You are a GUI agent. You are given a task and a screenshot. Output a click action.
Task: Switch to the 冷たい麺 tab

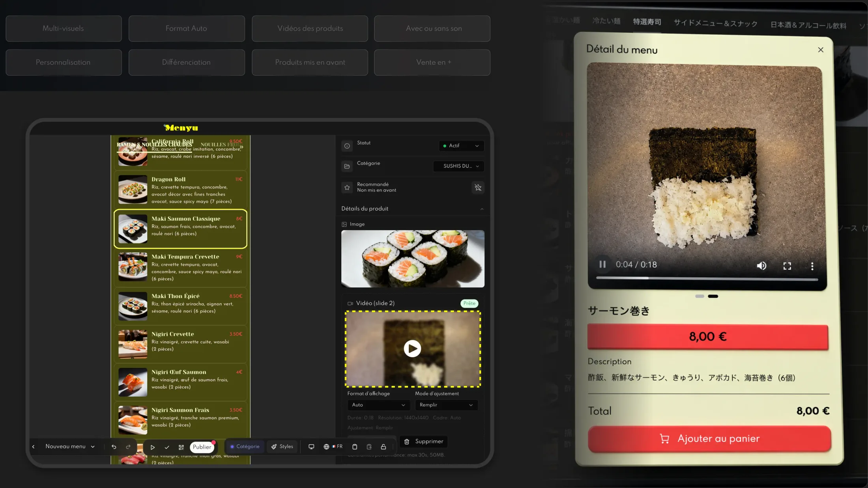click(606, 21)
